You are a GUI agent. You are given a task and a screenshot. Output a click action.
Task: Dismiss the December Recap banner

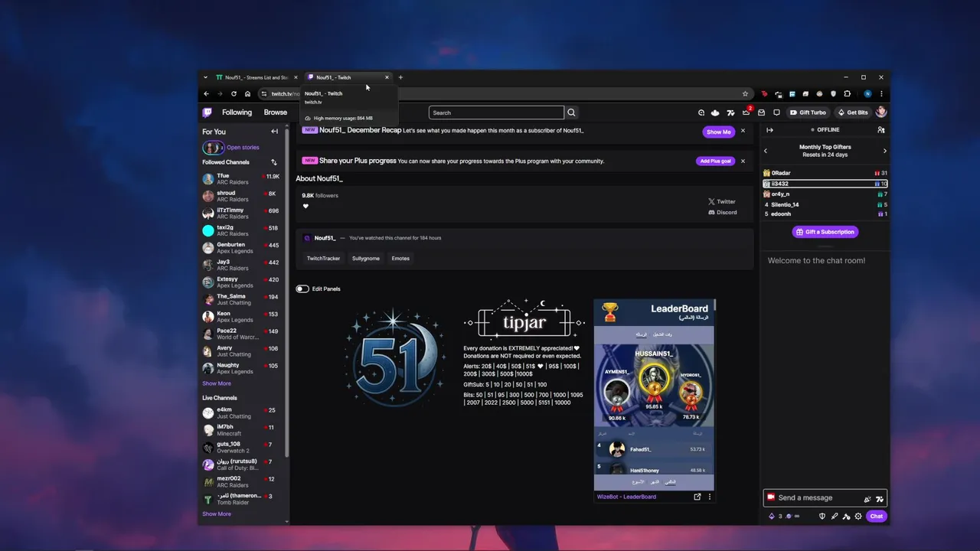(743, 131)
